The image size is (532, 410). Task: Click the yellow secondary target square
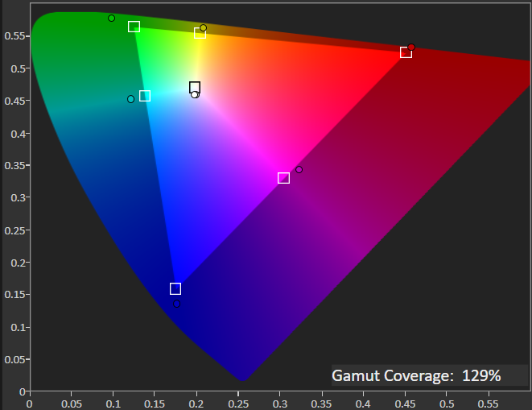(200, 33)
